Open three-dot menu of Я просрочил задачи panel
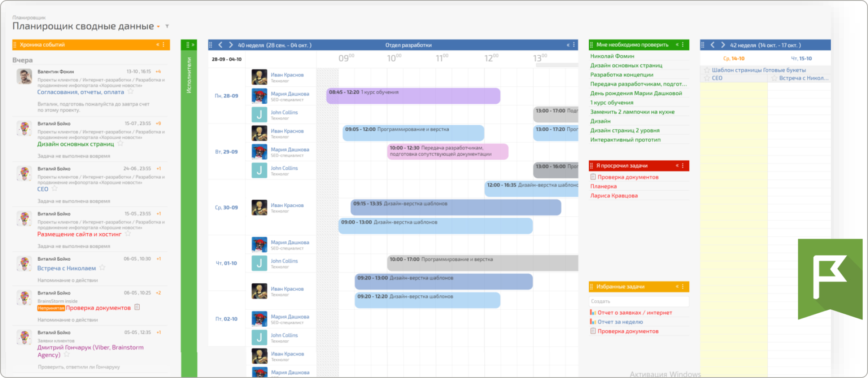The height and width of the screenshot is (378, 868). (683, 166)
